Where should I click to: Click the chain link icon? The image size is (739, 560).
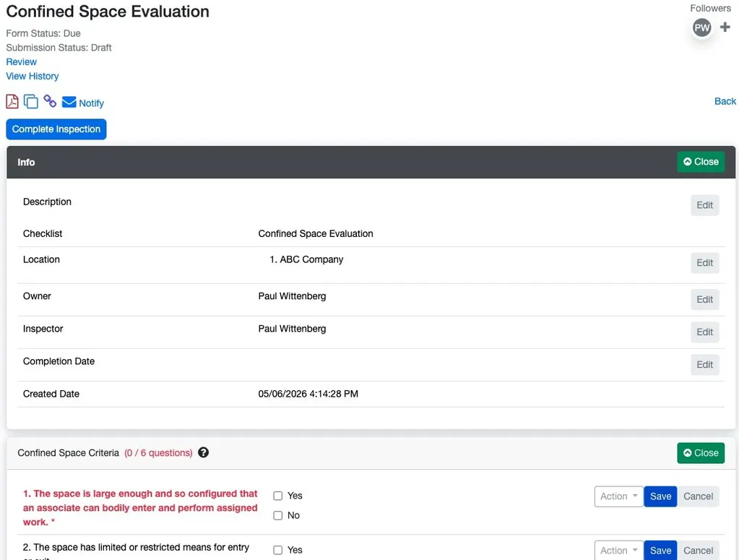coord(50,101)
